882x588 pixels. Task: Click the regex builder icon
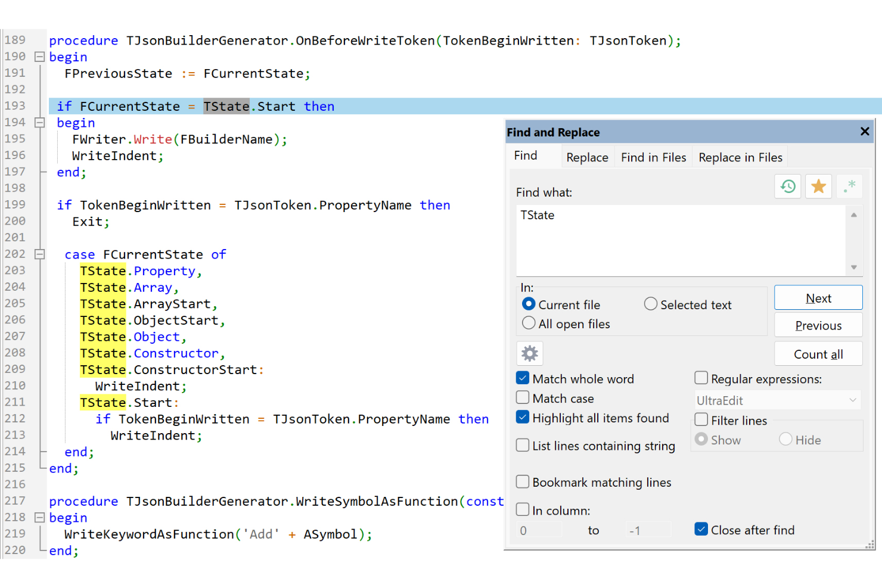tap(849, 186)
